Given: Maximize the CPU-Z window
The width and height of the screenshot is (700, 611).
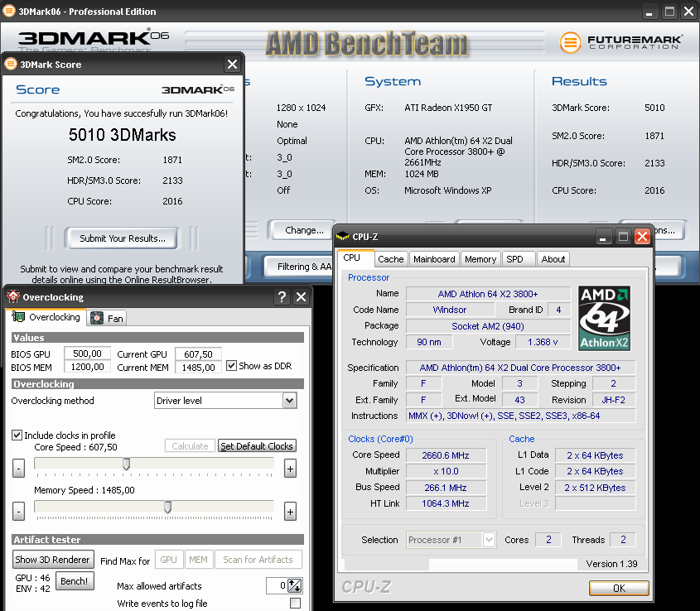Looking at the screenshot, I should pyautogui.click(x=623, y=237).
